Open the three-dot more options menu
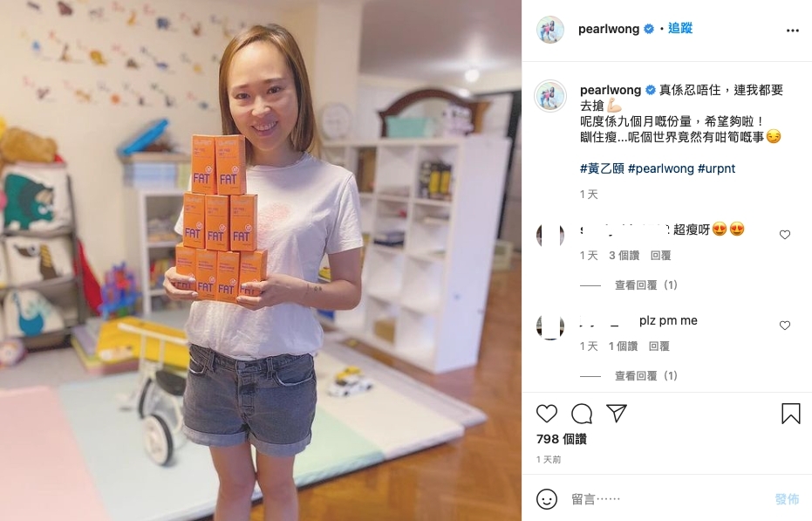Screen dimensions: 812x521 [x=792, y=31]
